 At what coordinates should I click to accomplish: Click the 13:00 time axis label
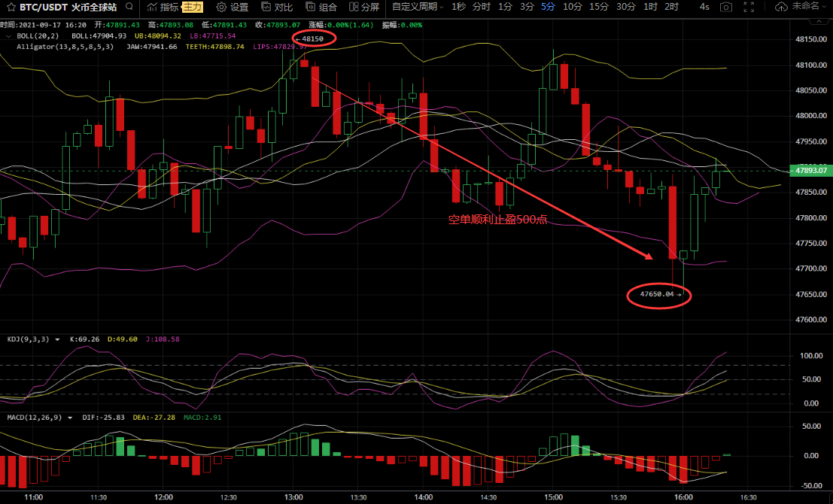293,498
